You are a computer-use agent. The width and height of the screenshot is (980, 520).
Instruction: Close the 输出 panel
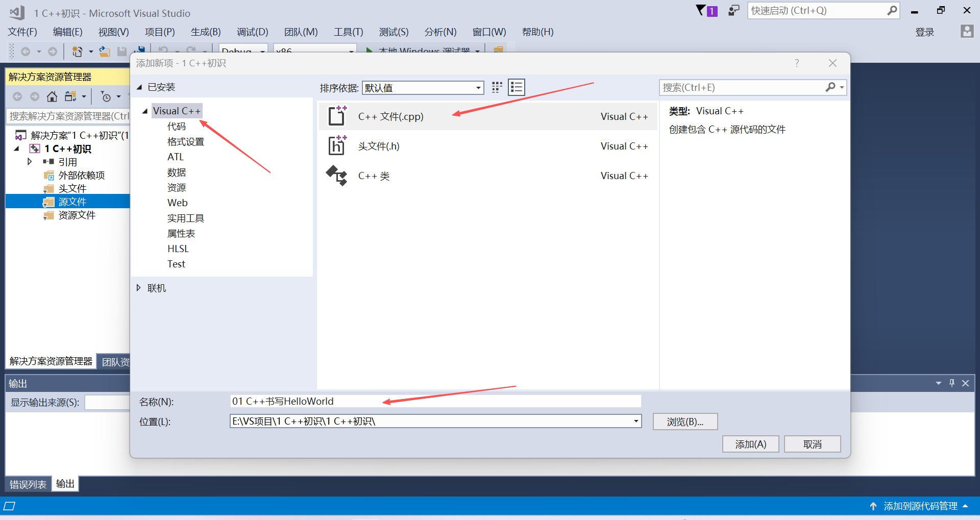coord(965,383)
